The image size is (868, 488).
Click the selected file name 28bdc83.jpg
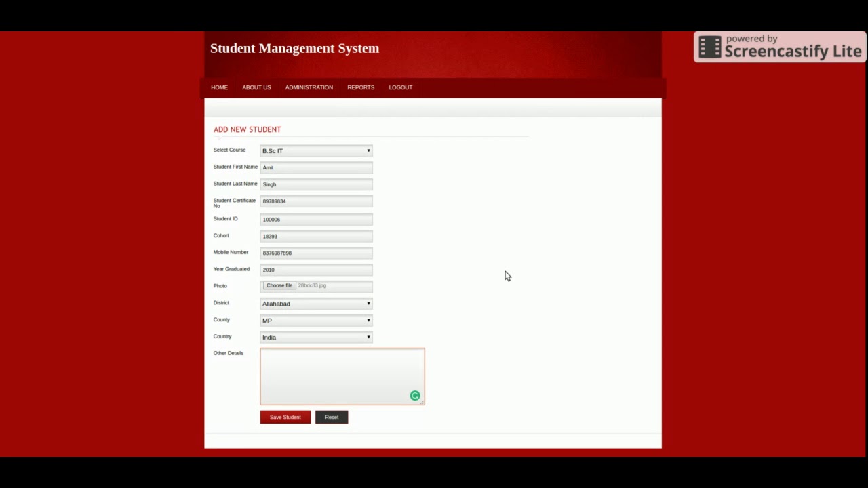pyautogui.click(x=312, y=285)
